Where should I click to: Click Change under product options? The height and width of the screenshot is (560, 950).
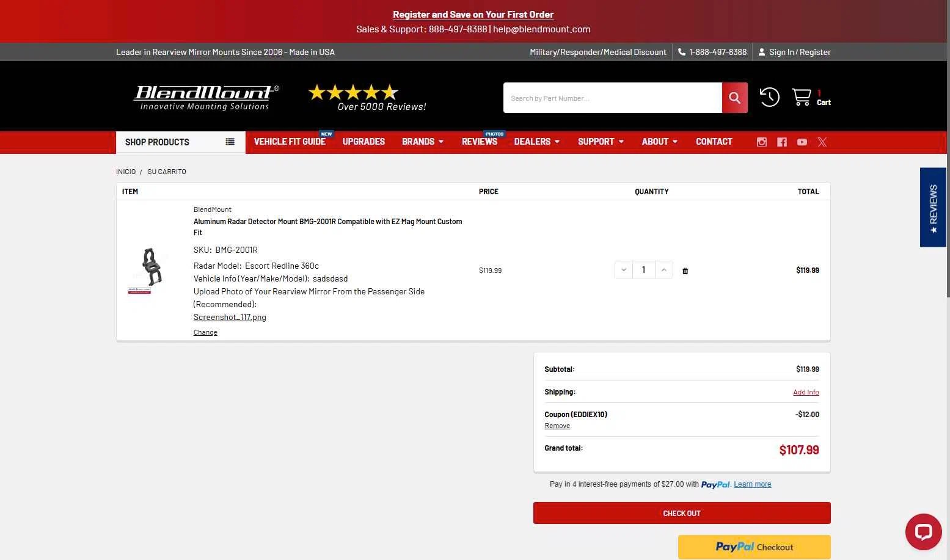(205, 332)
